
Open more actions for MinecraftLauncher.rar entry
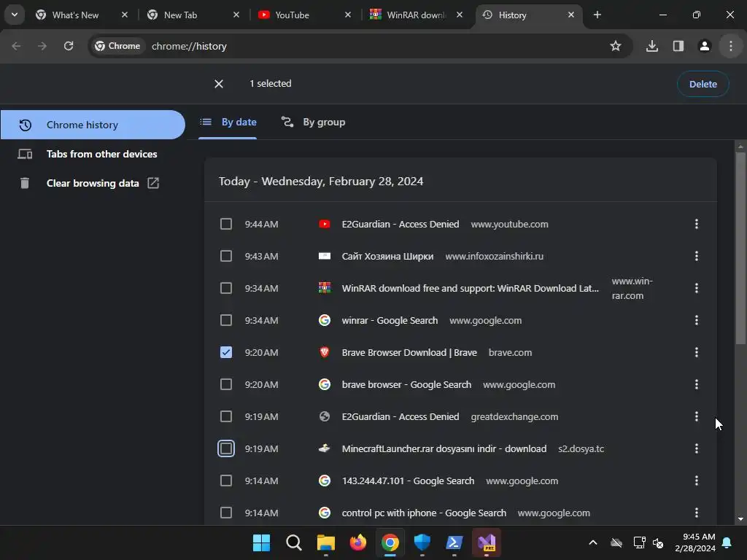click(696, 448)
